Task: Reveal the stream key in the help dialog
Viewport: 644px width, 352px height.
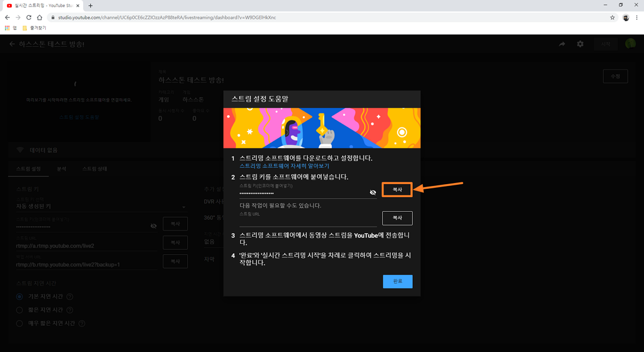Action: [x=373, y=192]
